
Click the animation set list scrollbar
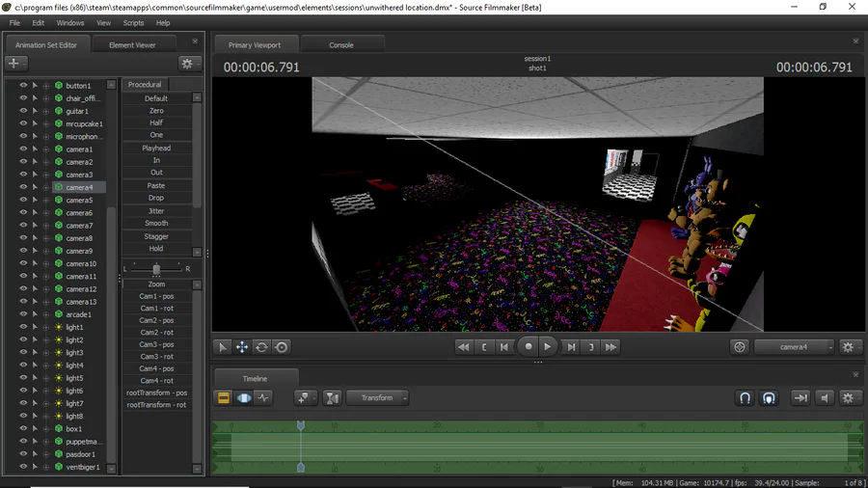tap(111, 335)
